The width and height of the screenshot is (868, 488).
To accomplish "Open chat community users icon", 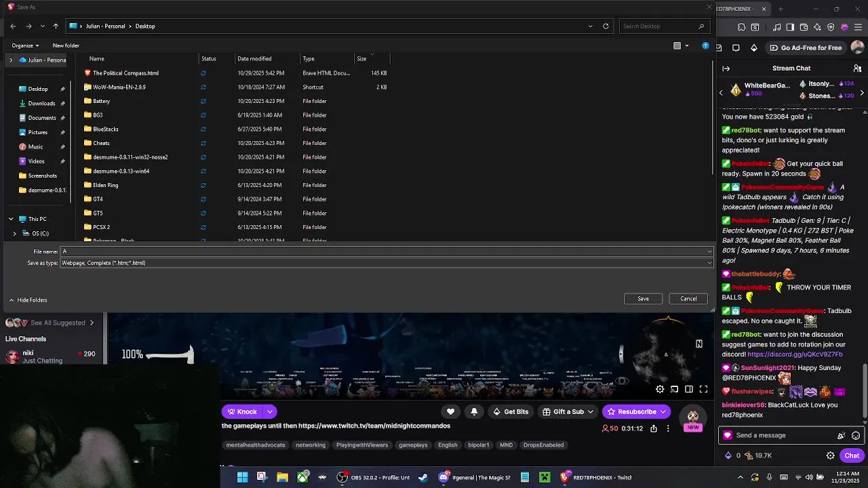I will click(x=857, y=68).
